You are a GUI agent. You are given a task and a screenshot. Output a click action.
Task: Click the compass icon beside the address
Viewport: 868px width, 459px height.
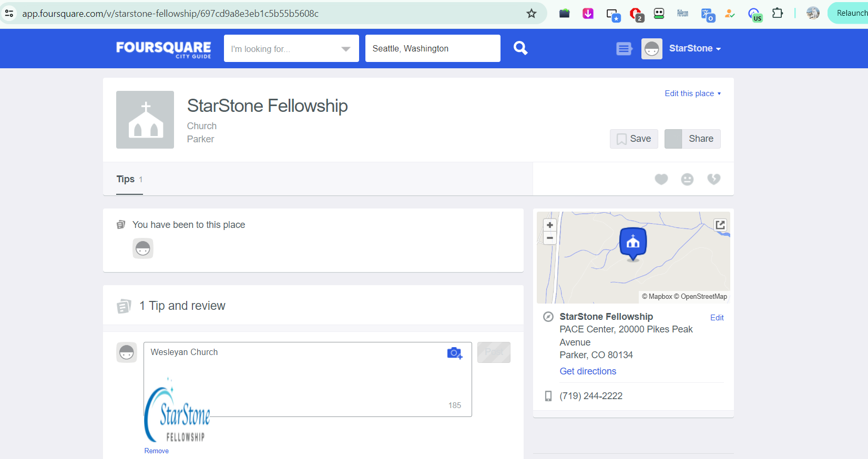click(x=548, y=317)
